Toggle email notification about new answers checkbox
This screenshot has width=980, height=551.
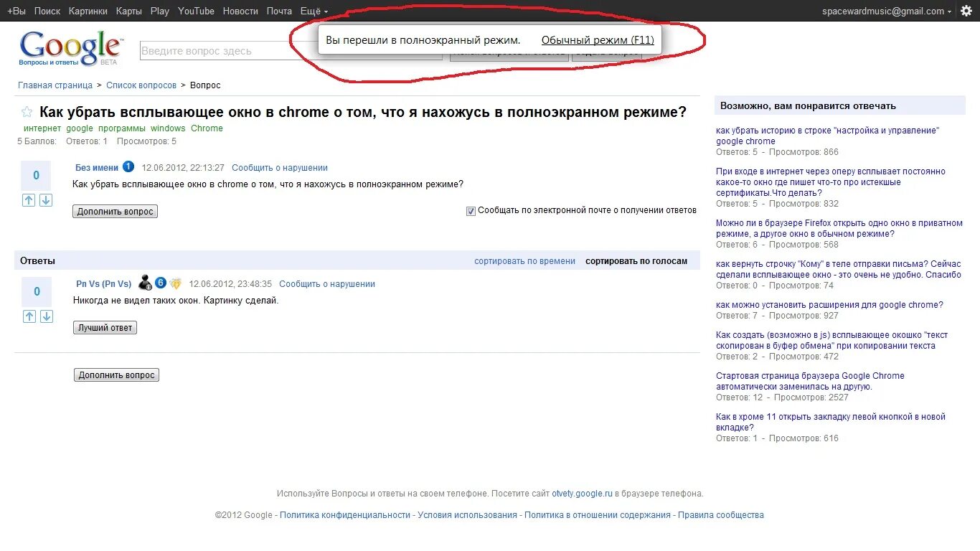coord(471,211)
